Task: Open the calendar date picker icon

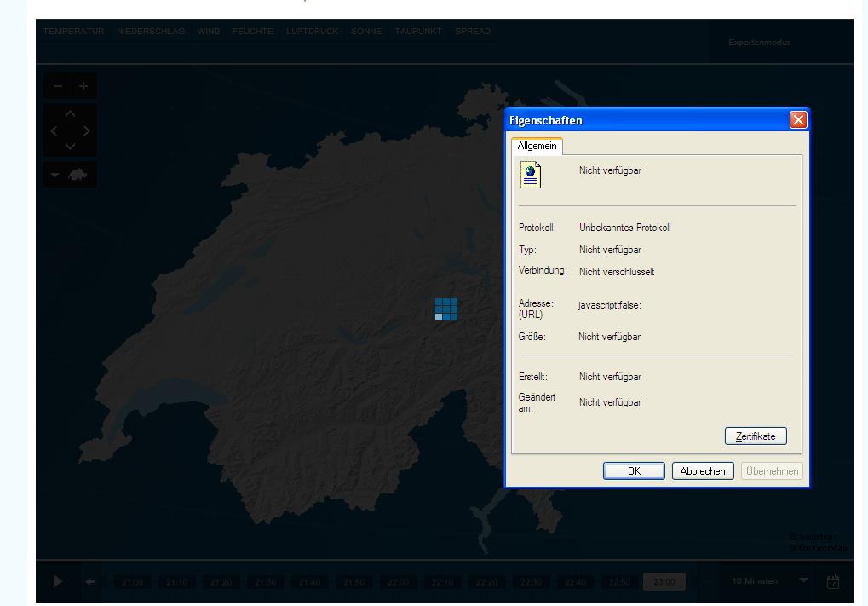Action: click(833, 581)
